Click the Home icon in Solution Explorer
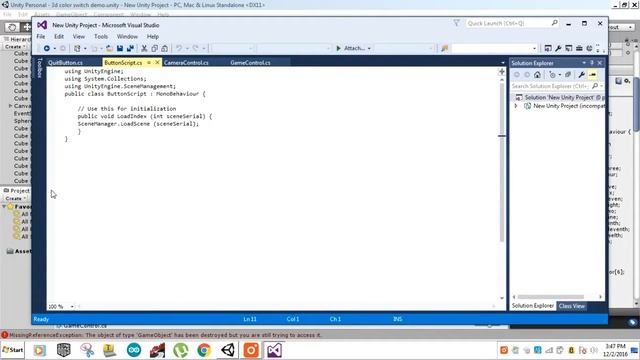The image size is (640, 360). [537, 75]
